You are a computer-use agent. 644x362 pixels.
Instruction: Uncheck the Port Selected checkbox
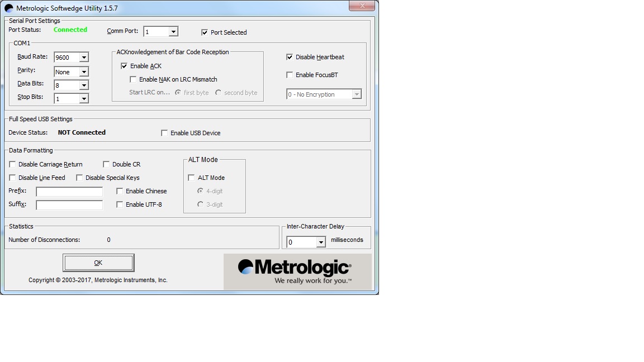pos(205,32)
